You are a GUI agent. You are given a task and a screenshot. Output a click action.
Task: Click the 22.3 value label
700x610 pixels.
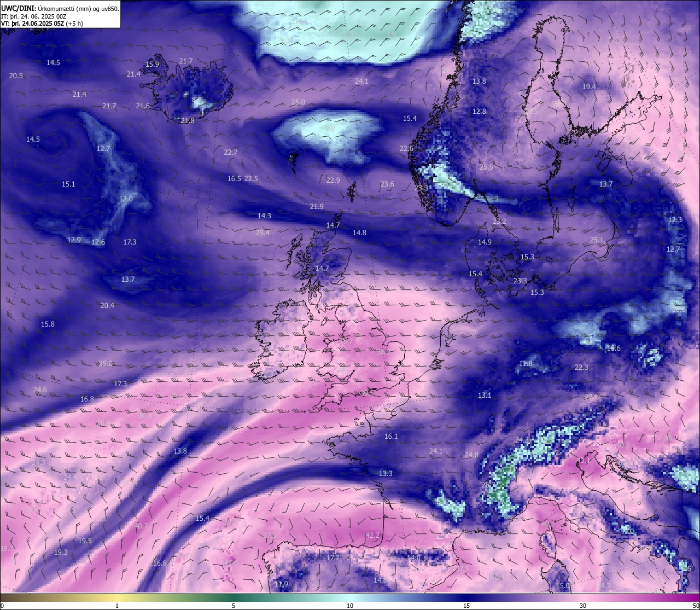(581, 368)
